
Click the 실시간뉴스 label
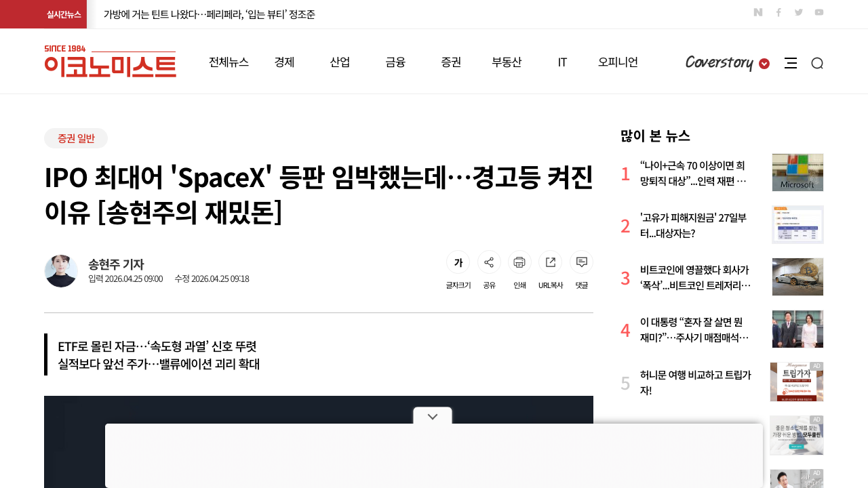(x=64, y=14)
